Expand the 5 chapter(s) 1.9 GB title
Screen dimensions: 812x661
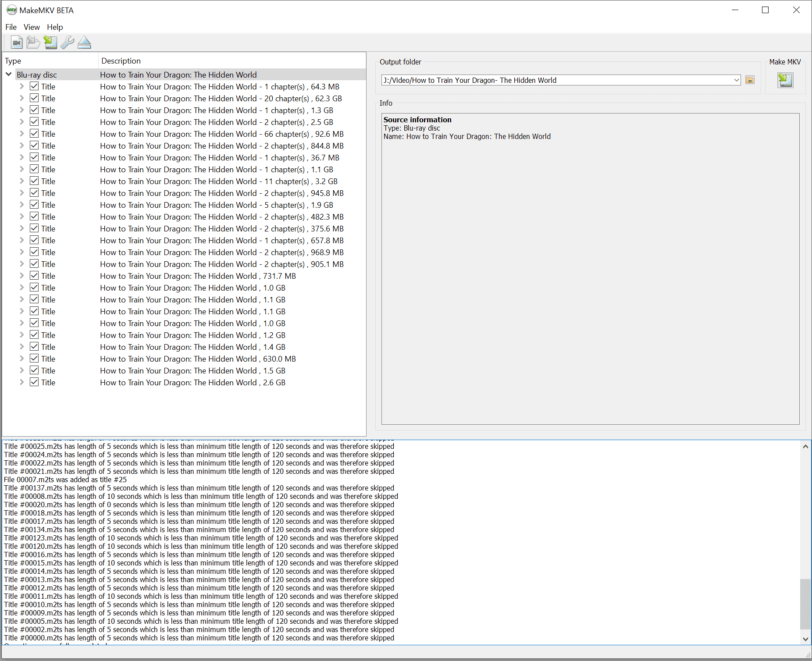pos(21,205)
